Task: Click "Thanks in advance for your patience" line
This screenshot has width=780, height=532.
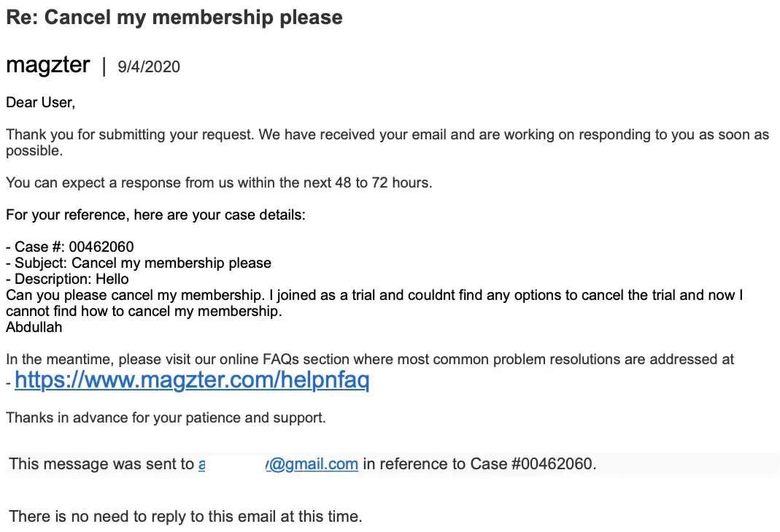Action: (x=166, y=418)
